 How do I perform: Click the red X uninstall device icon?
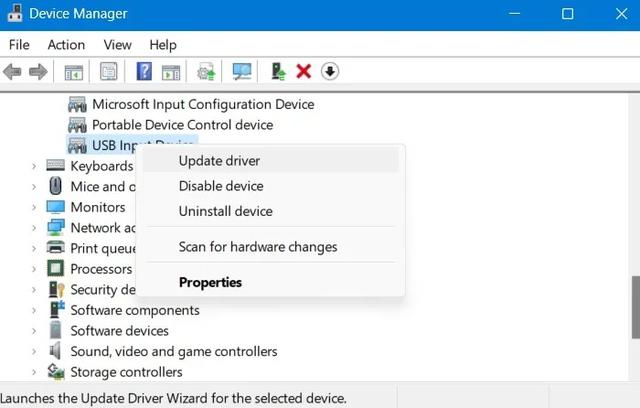pyautogui.click(x=304, y=72)
